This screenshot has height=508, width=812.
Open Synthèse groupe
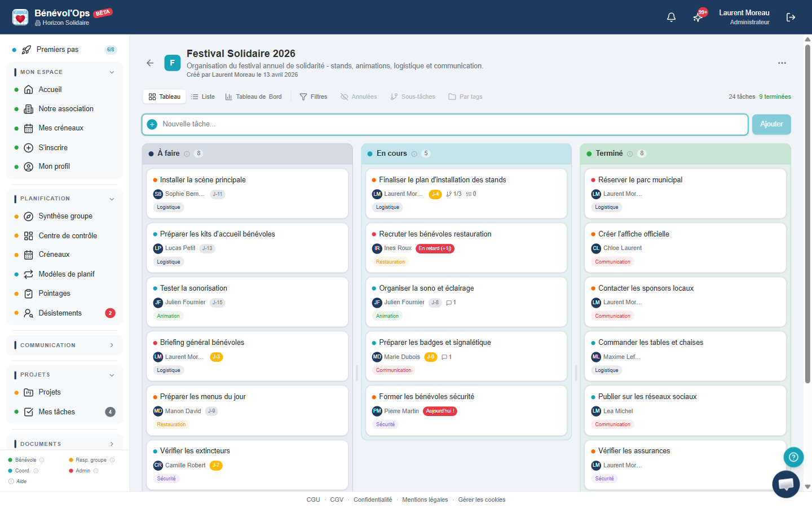(64, 216)
